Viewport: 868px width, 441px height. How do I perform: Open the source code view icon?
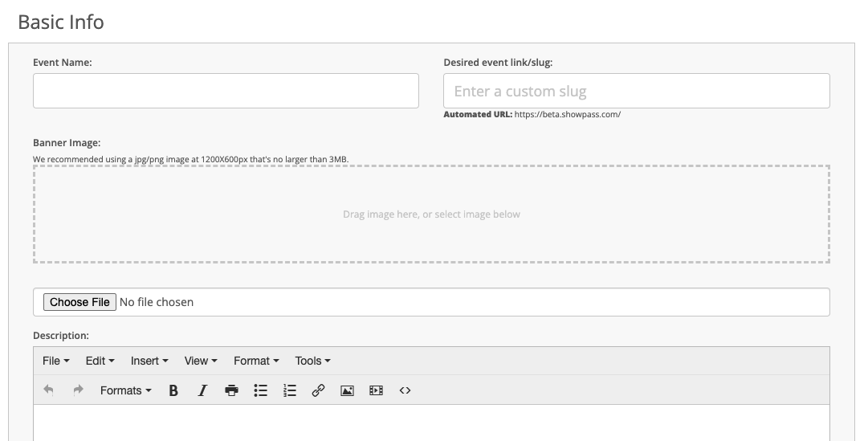405,390
